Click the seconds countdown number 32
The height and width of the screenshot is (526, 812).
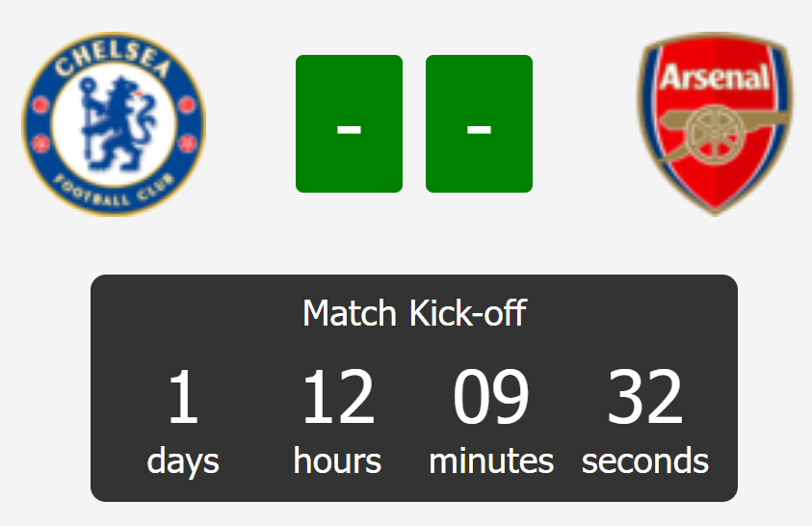644,396
